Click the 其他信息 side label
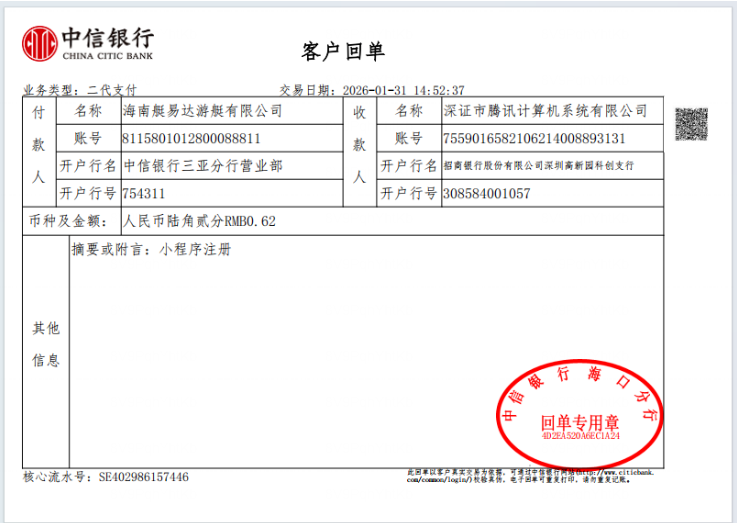The height and width of the screenshot is (523, 737). coord(46,344)
